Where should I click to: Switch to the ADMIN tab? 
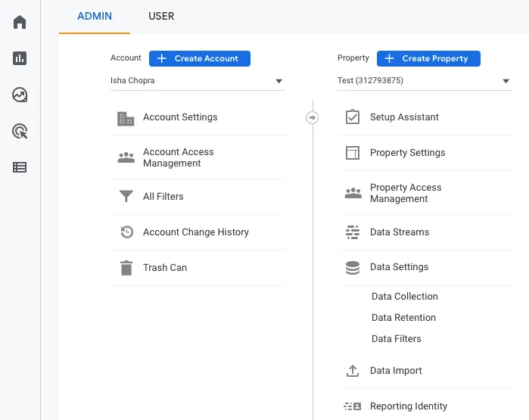(95, 16)
